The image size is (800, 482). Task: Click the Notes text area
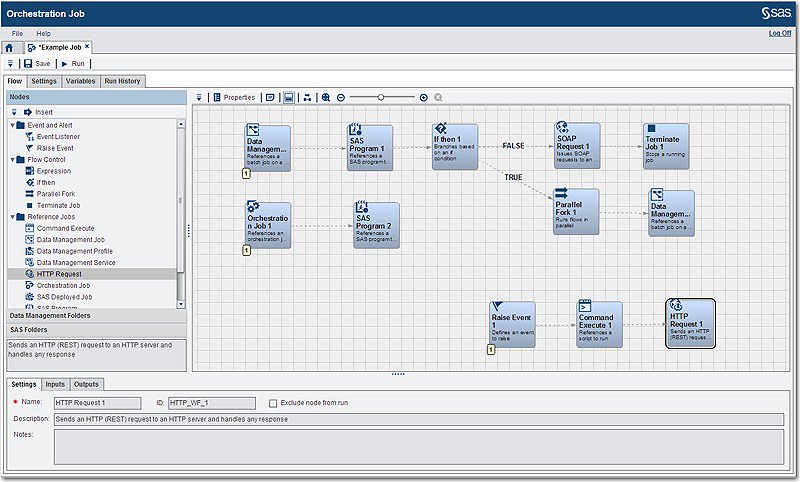[x=418, y=447]
